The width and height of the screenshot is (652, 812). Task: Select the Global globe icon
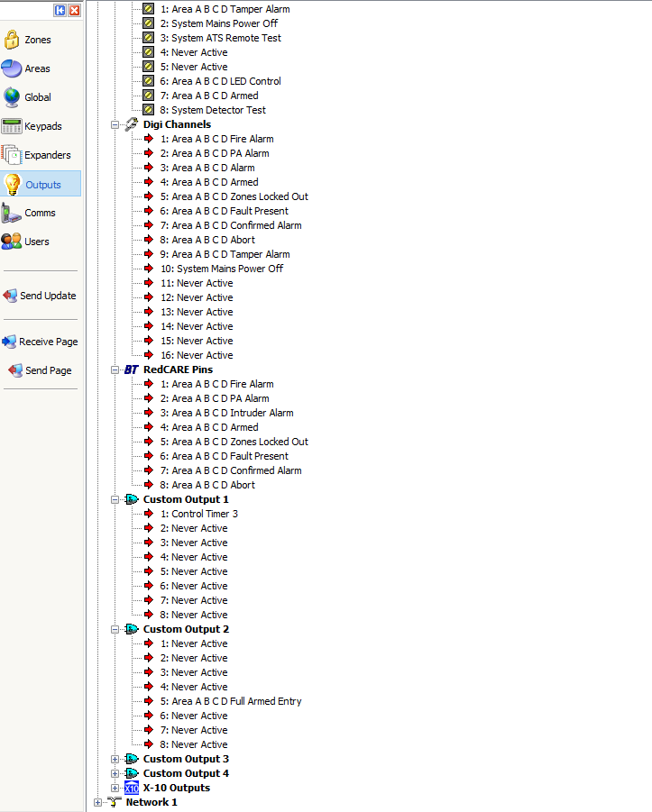(12, 97)
